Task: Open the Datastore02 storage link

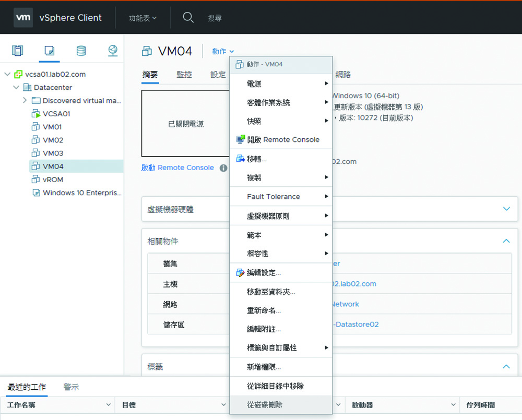Action: [355, 325]
